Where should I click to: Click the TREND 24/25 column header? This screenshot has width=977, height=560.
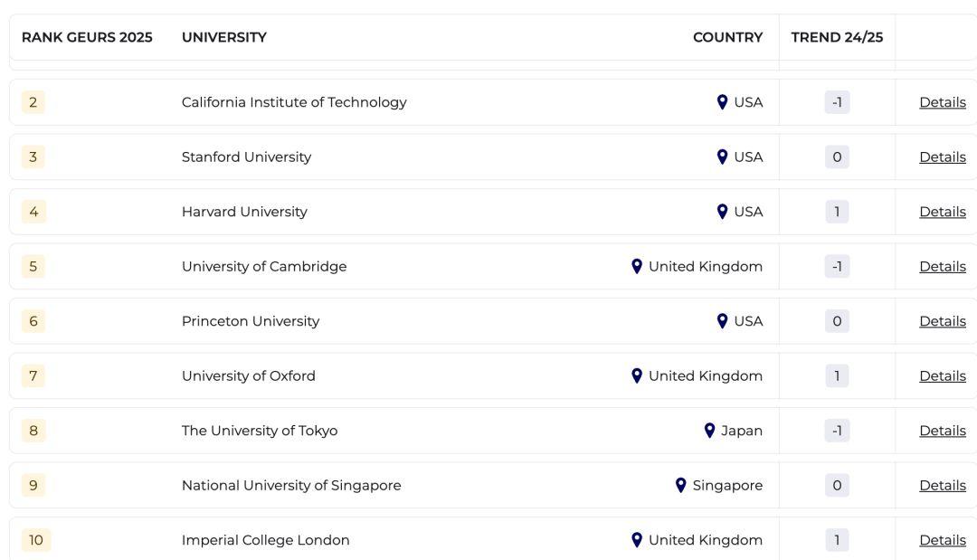[837, 37]
